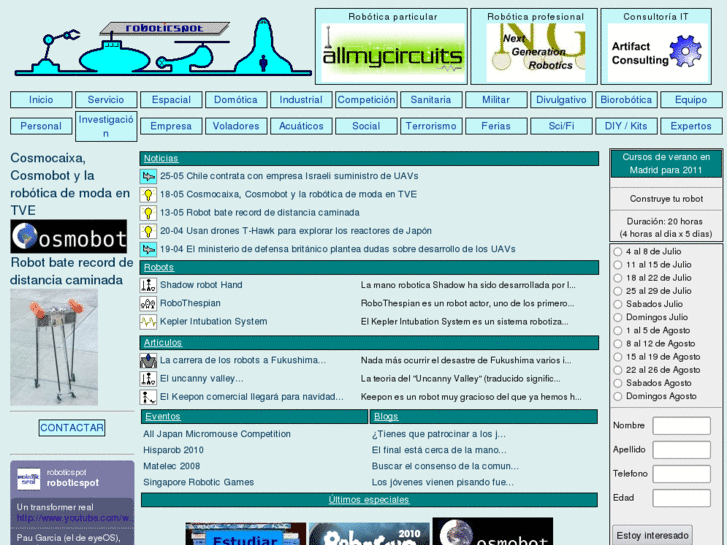Click the waveform icon next to Kepler Intubation System
727x545 pixels.
148,321
